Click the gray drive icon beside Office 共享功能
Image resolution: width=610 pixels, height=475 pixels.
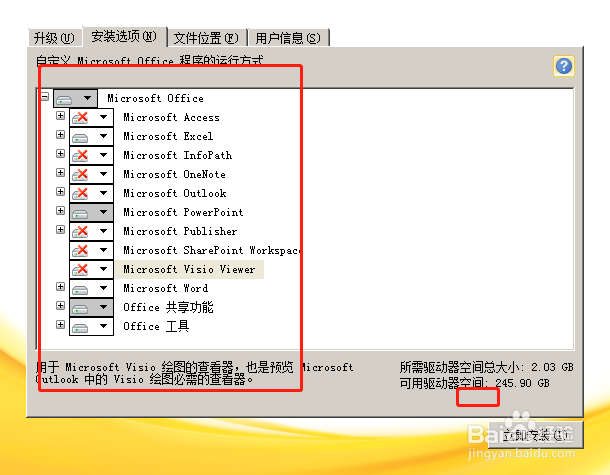click(80, 308)
